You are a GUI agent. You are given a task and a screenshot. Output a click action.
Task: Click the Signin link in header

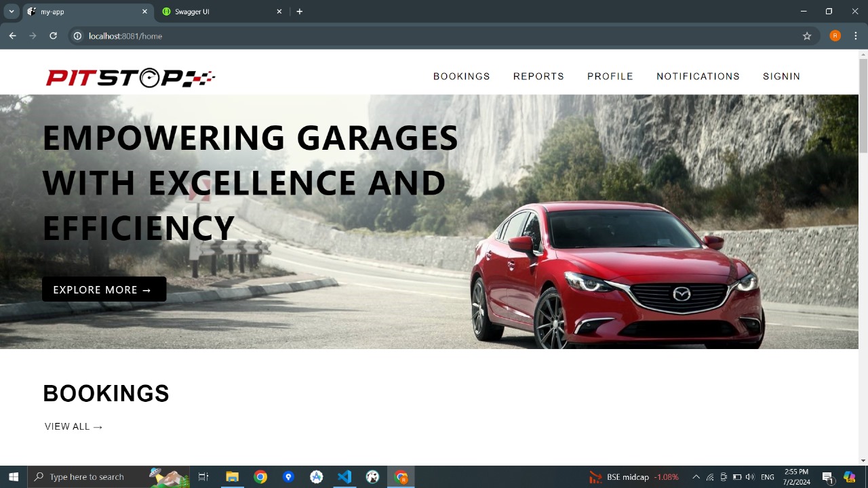(x=781, y=77)
